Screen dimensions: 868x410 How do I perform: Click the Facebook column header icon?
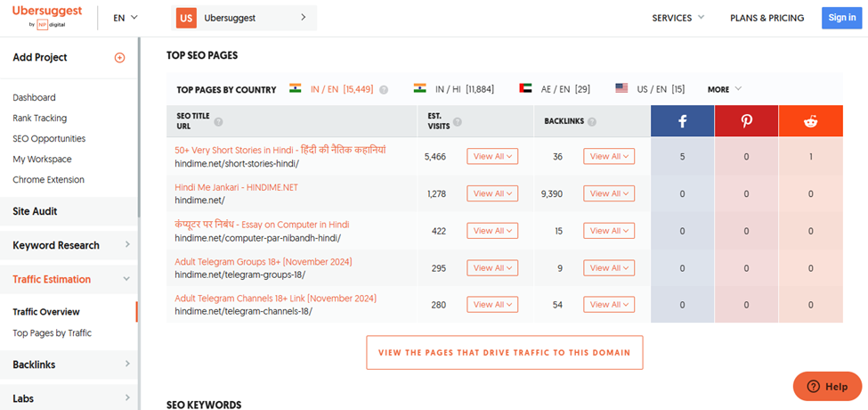click(683, 121)
